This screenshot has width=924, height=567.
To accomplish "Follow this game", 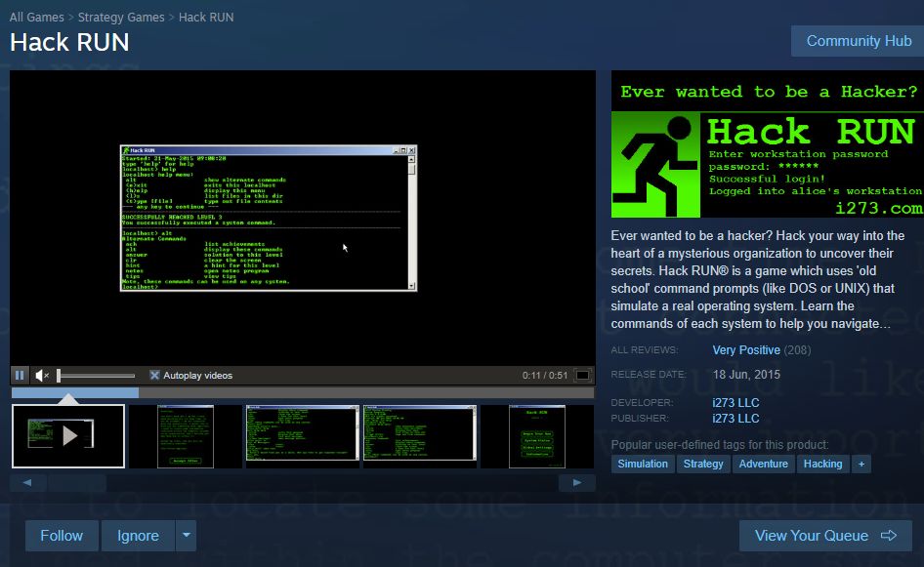I will coord(62,536).
